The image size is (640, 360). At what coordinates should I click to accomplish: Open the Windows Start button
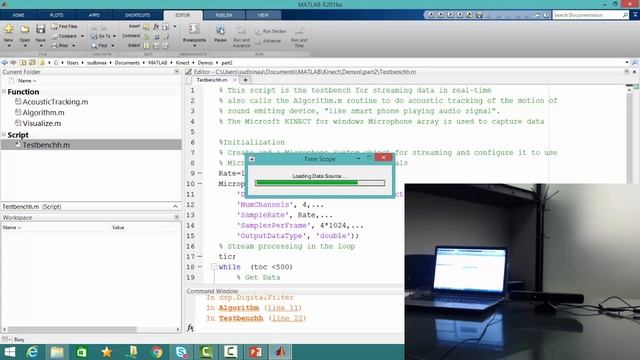[x=9, y=352]
